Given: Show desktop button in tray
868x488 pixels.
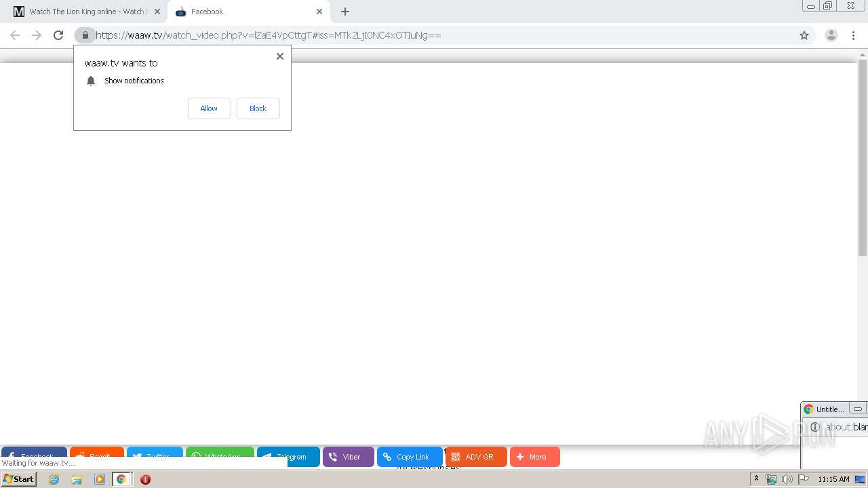Looking at the screenshot, I should click(860, 479).
